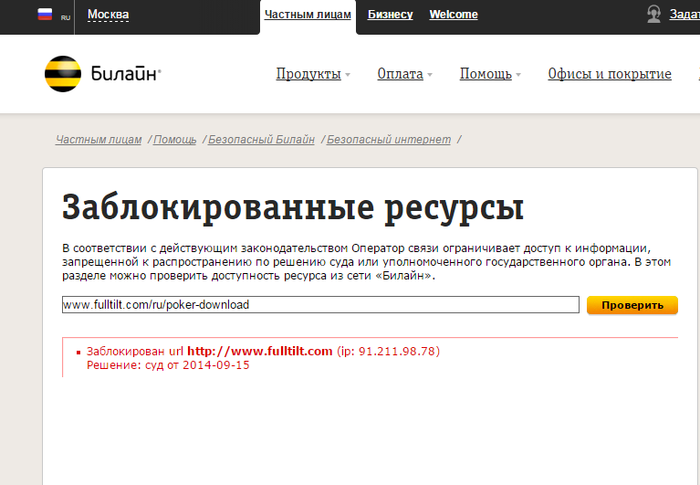The image size is (700, 485).
Task: Expand the Помощь menu
Action: [x=490, y=74]
